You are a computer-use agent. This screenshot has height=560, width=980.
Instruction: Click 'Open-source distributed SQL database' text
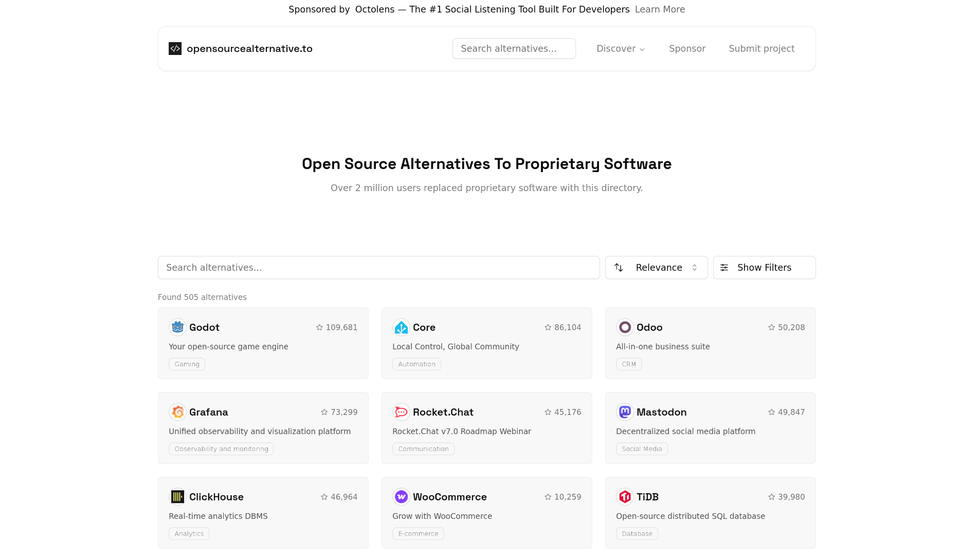click(x=691, y=516)
